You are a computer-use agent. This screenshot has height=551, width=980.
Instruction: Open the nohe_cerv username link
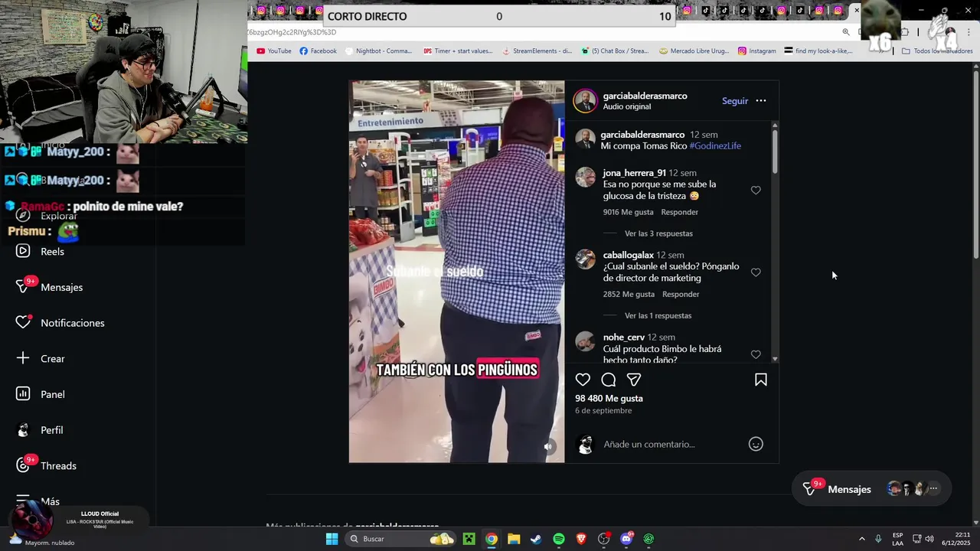(623, 337)
